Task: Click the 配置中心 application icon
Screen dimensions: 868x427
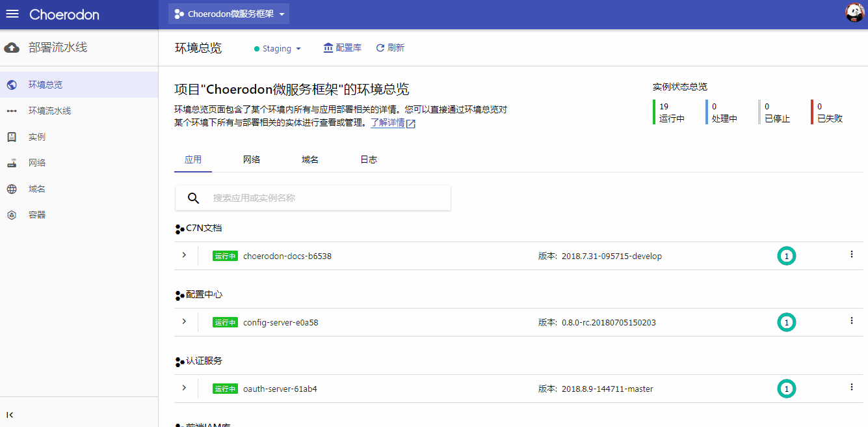Action: pyautogui.click(x=179, y=296)
